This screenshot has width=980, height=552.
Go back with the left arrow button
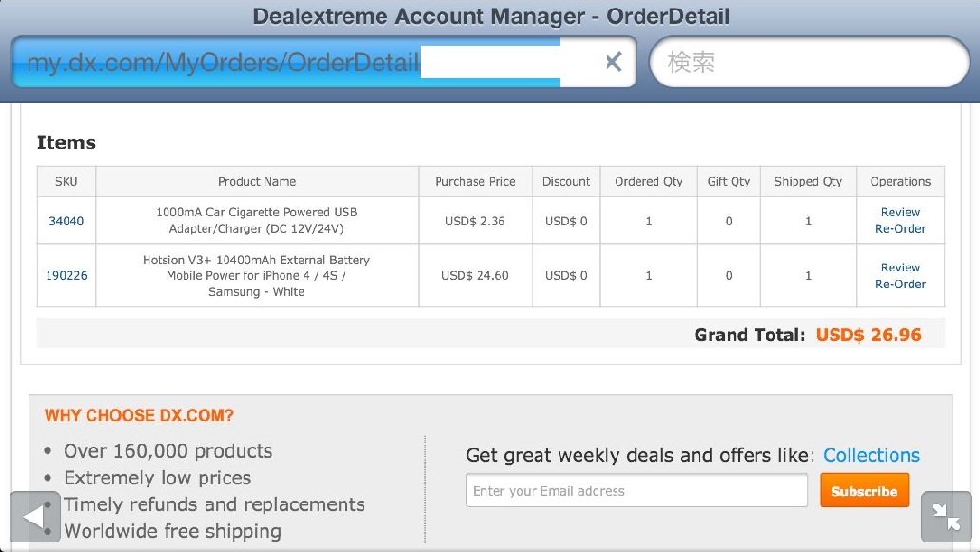click(35, 517)
